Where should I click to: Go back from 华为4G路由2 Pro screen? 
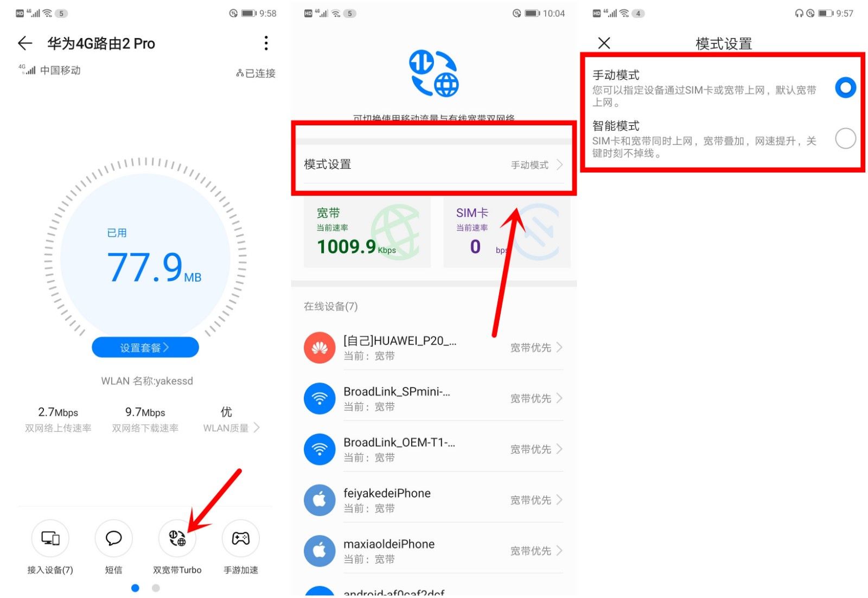[25, 43]
